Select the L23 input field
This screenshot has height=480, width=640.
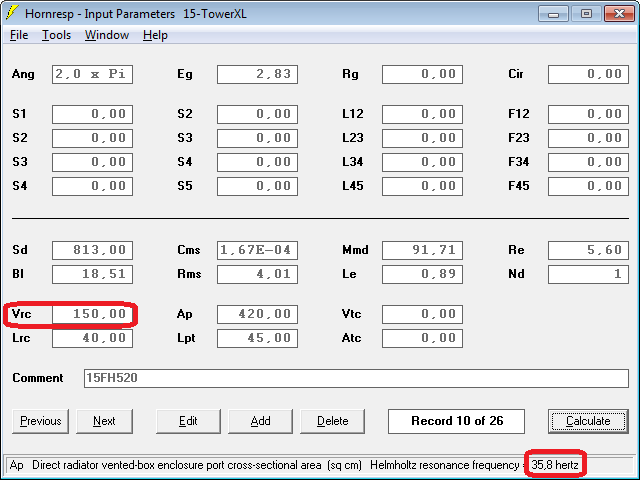pyautogui.click(x=422, y=138)
